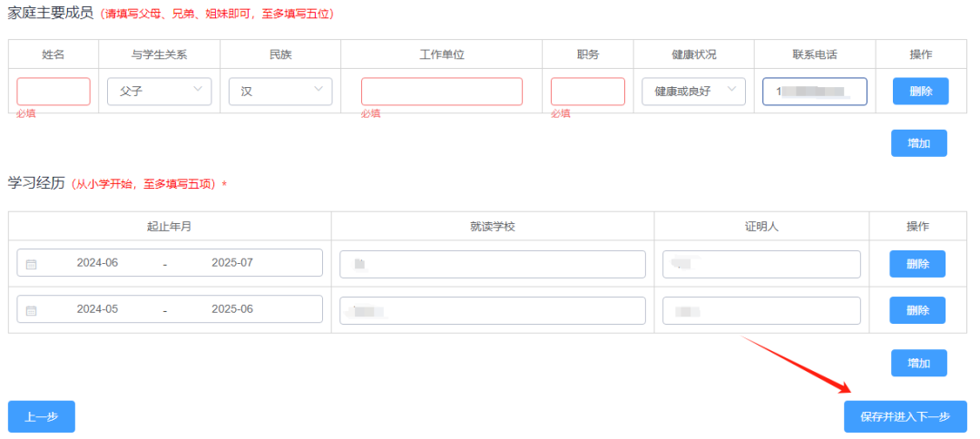Click the 联系电话 input field
Screen dimensions: 980x439
pyautogui.click(x=814, y=92)
